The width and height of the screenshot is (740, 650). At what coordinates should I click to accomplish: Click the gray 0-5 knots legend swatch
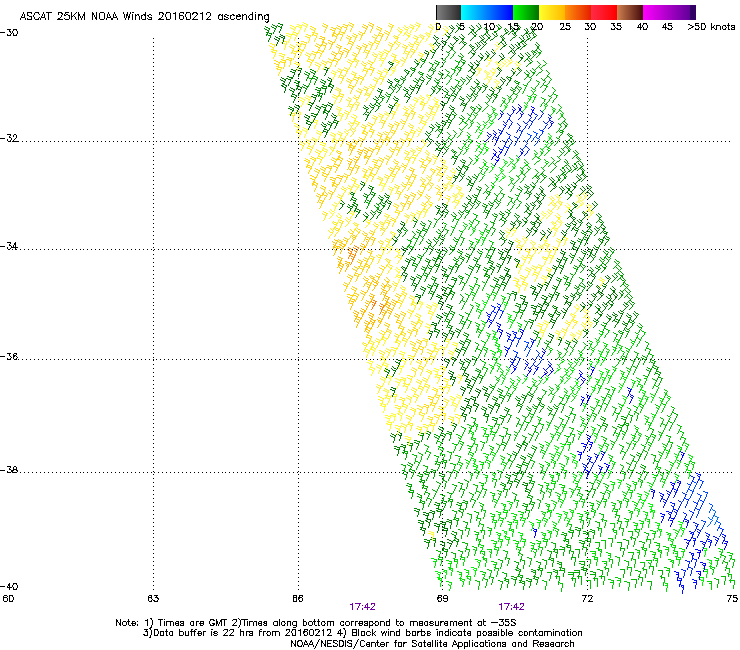click(448, 12)
